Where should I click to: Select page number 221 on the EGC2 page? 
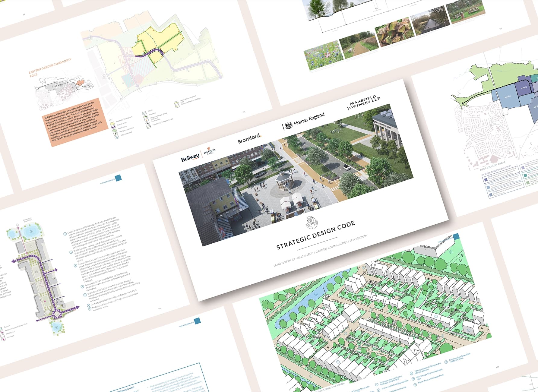(244, 112)
